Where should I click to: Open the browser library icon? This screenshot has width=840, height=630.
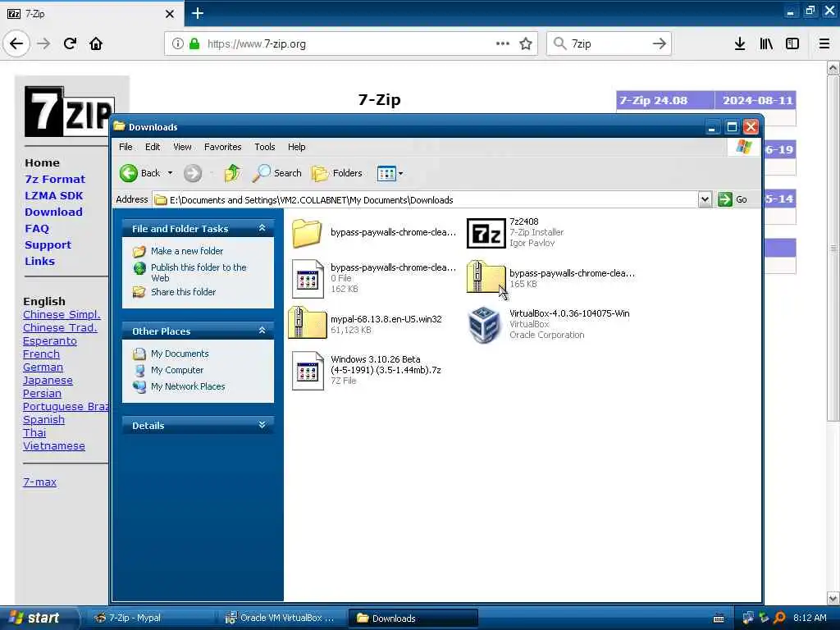766,43
